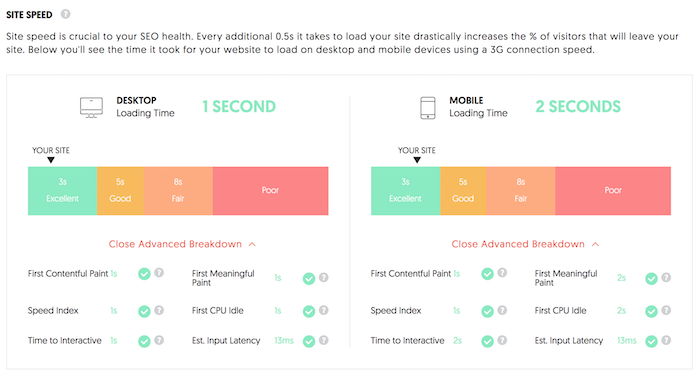Open help for desktop First Contentful Paint

coord(159,273)
